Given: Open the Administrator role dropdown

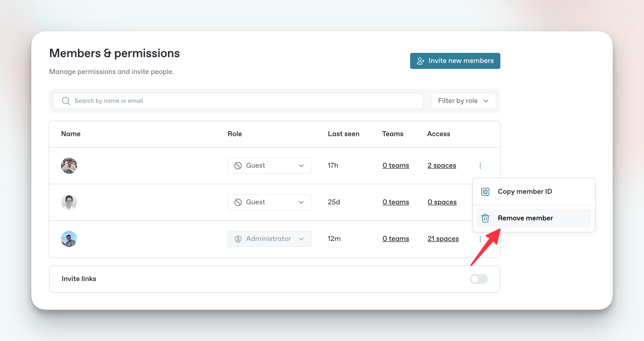Looking at the screenshot, I should pyautogui.click(x=269, y=239).
